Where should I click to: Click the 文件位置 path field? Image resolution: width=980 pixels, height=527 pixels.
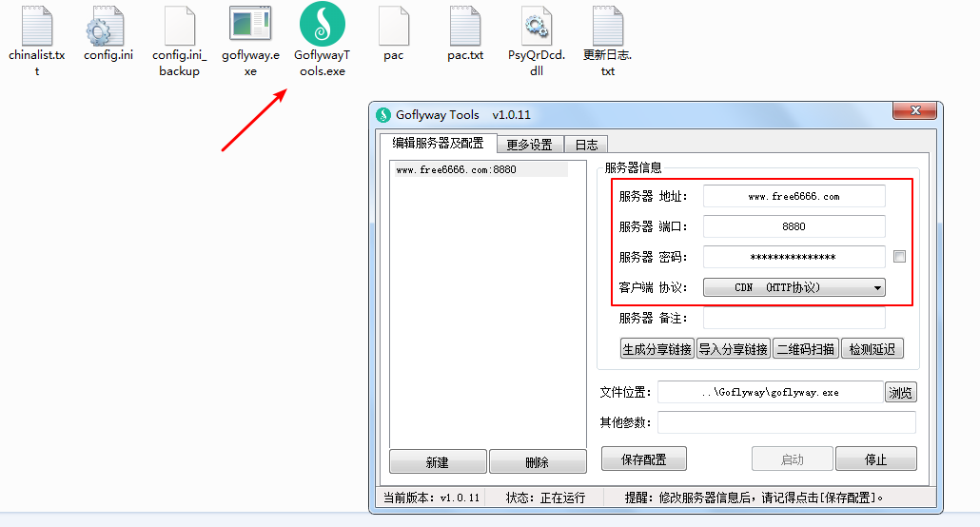(x=770, y=392)
